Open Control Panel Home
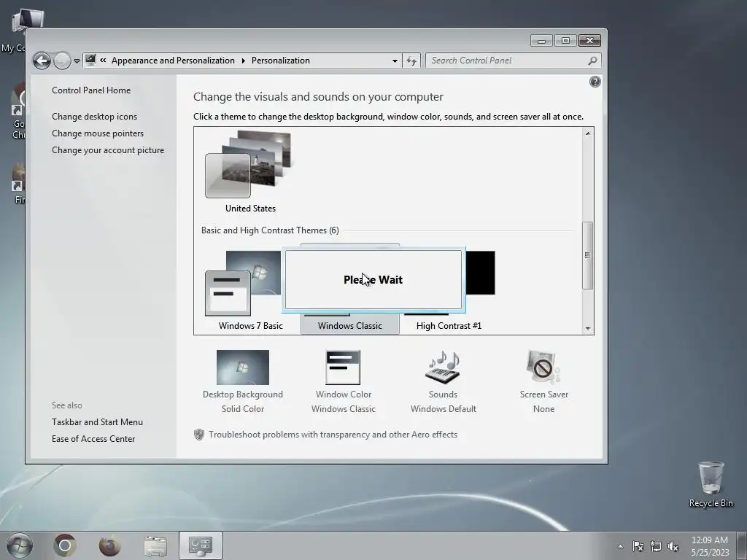The height and width of the screenshot is (560, 747). coord(91,90)
